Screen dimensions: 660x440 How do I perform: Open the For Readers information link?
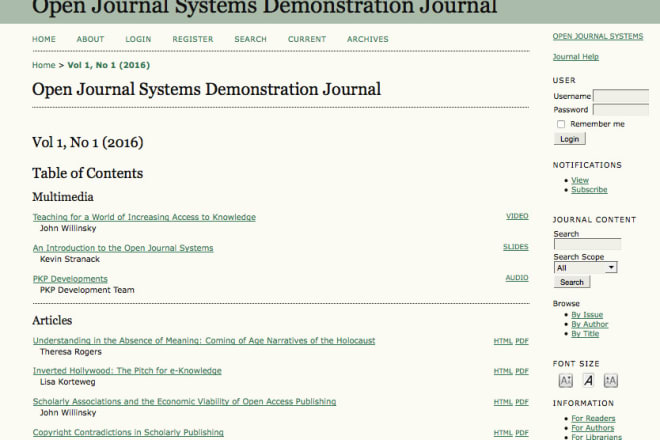[593, 419]
